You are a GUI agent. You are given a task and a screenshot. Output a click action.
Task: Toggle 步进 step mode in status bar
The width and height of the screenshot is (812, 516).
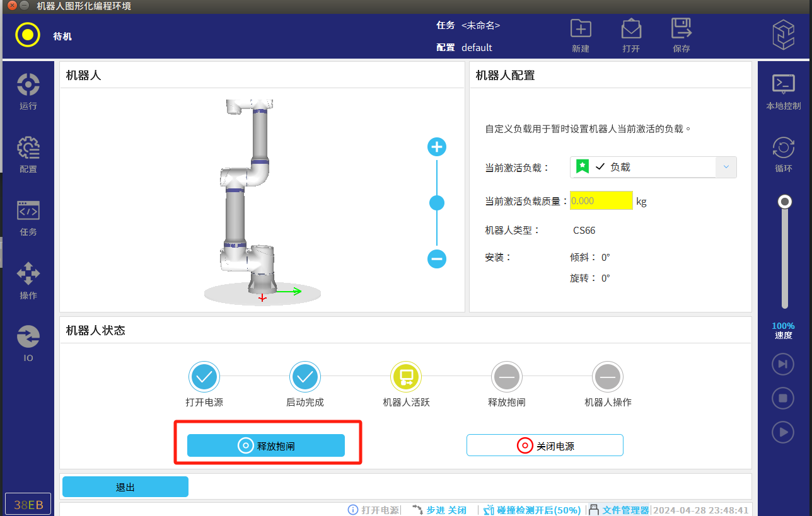point(439,510)
